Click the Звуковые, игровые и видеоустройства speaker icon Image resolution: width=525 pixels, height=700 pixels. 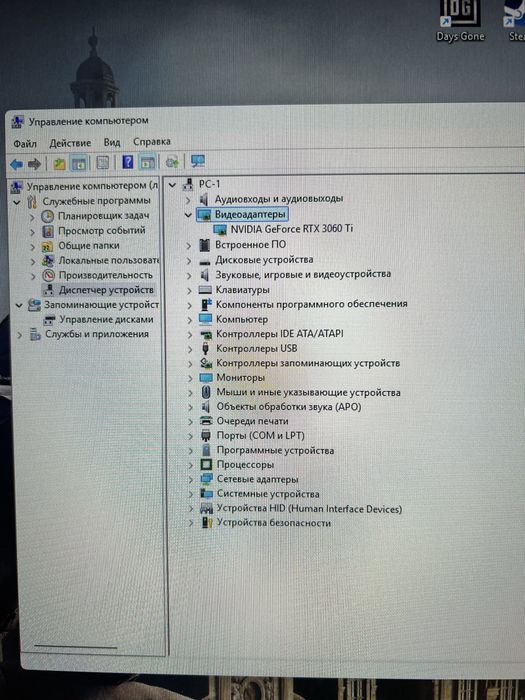point(204,275)
